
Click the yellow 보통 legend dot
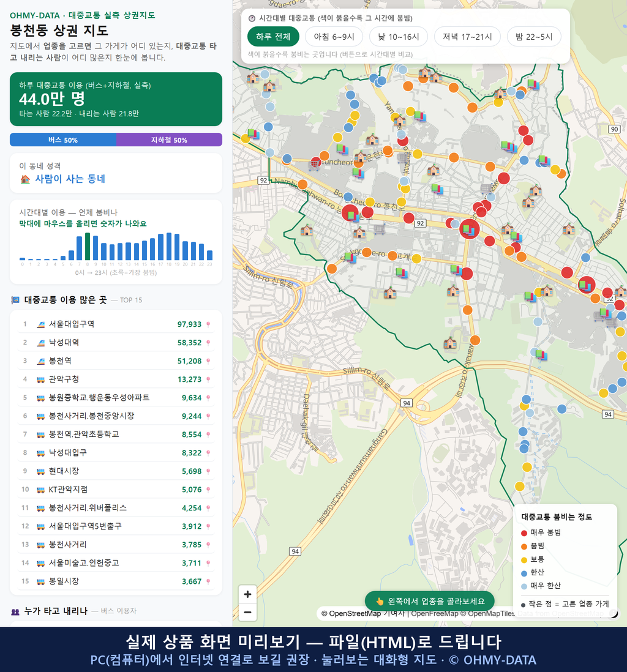(524, 560)
